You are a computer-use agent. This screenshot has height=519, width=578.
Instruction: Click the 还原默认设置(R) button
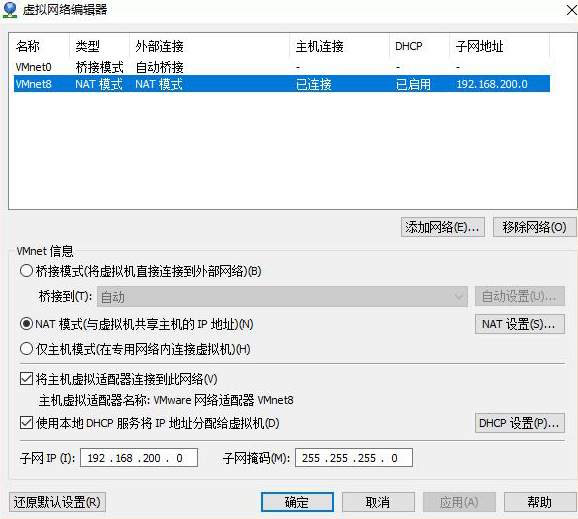[x=57, y=502]
